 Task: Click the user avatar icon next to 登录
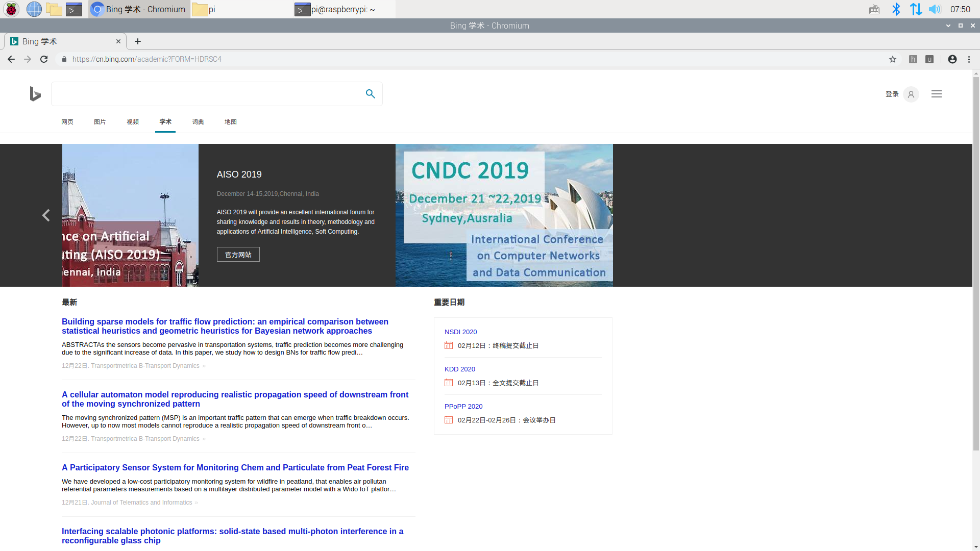911,94
